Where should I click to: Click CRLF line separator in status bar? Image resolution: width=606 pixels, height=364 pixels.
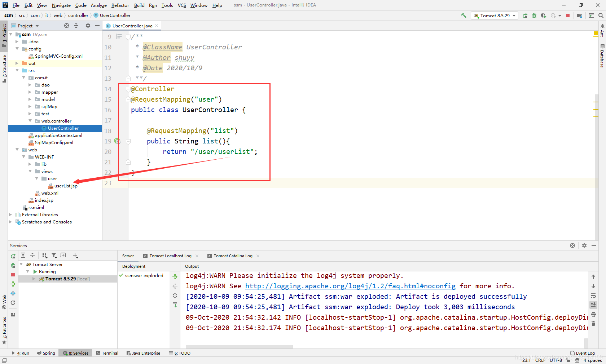click(x=540, y=360)
